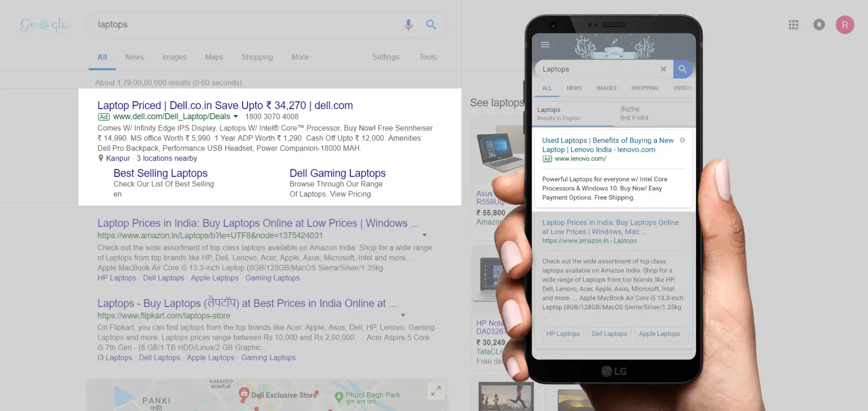Tap the Dell Laptops chip on mobile

609,334
